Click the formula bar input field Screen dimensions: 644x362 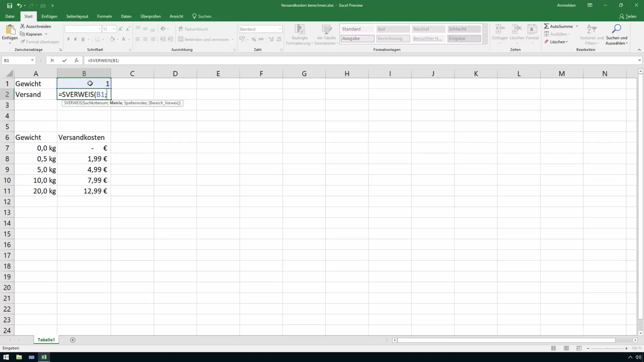[361, 60]
